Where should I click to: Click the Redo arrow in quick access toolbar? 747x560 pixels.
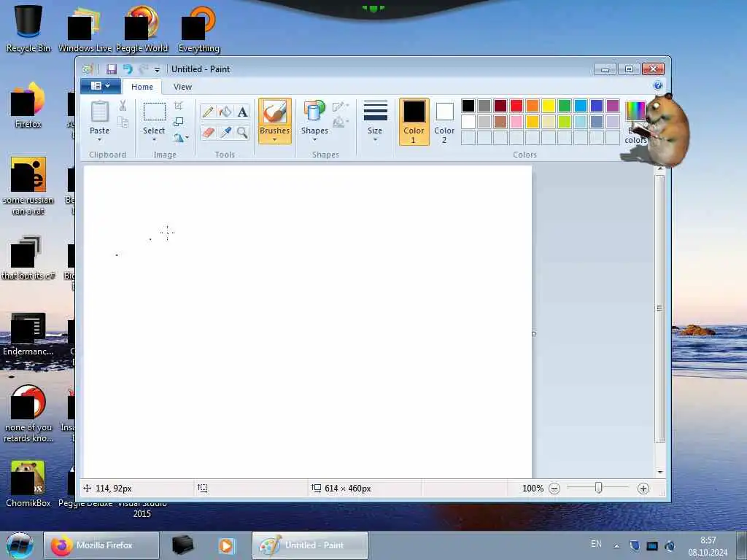tap(143, 69)
